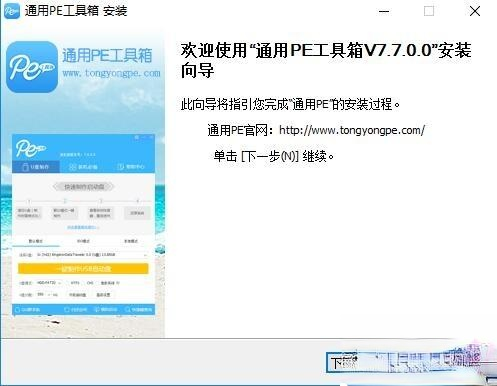Screen dimensions: 497x386
Task: Click the 此向导将指引您完成 description line
Action: pyautogui.click(x=290, y=104)
